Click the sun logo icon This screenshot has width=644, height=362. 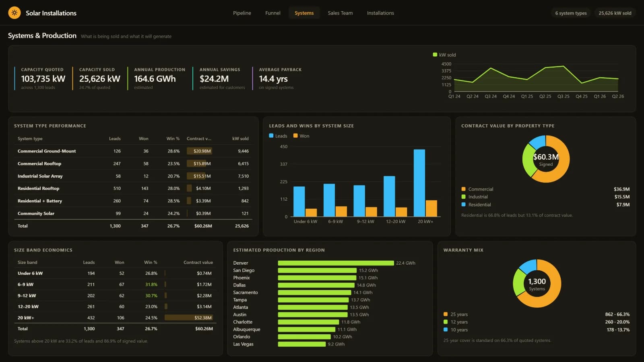click(14, 13)
